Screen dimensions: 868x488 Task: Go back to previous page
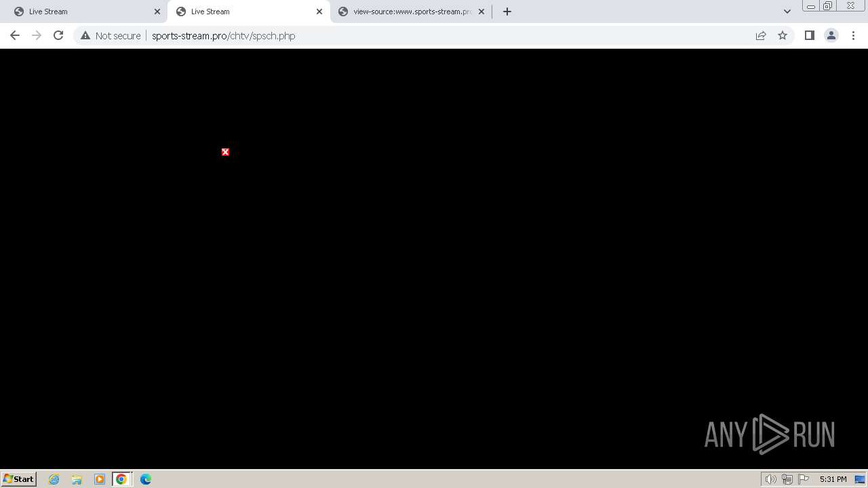point(15,35)
